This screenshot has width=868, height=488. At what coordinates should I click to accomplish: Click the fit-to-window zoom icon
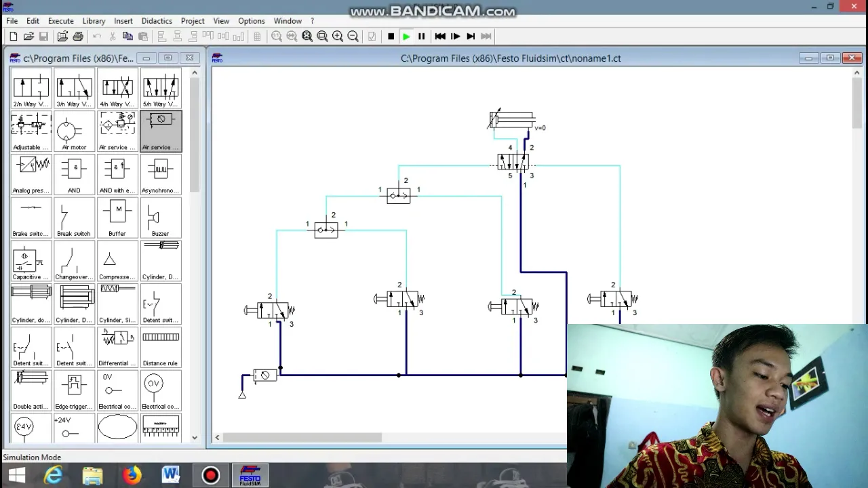tap(307, 37)
